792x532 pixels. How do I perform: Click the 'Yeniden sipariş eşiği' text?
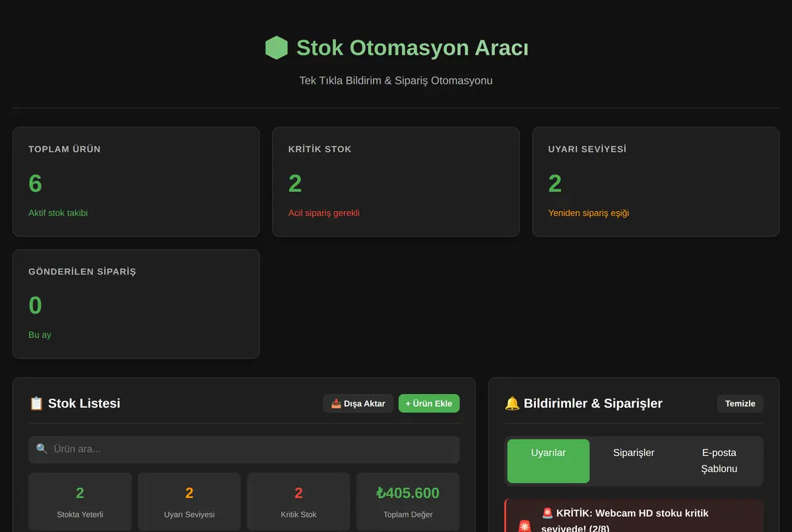[x=589, y=213]
